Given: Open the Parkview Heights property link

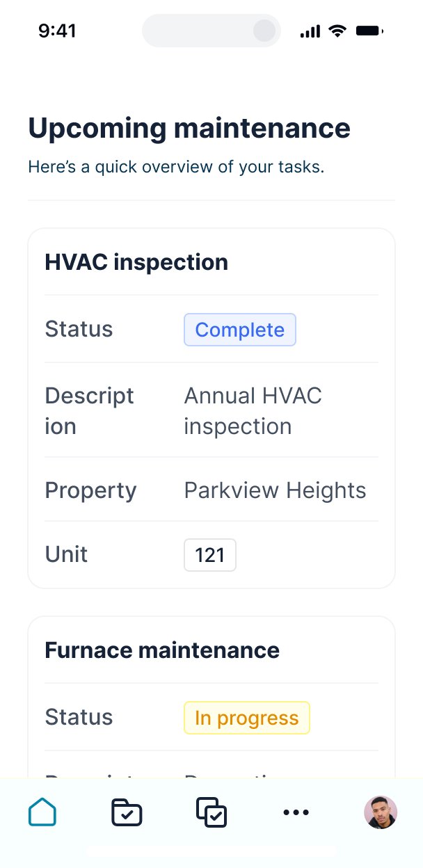Looking at the screenshot, I should coord(274,490).
